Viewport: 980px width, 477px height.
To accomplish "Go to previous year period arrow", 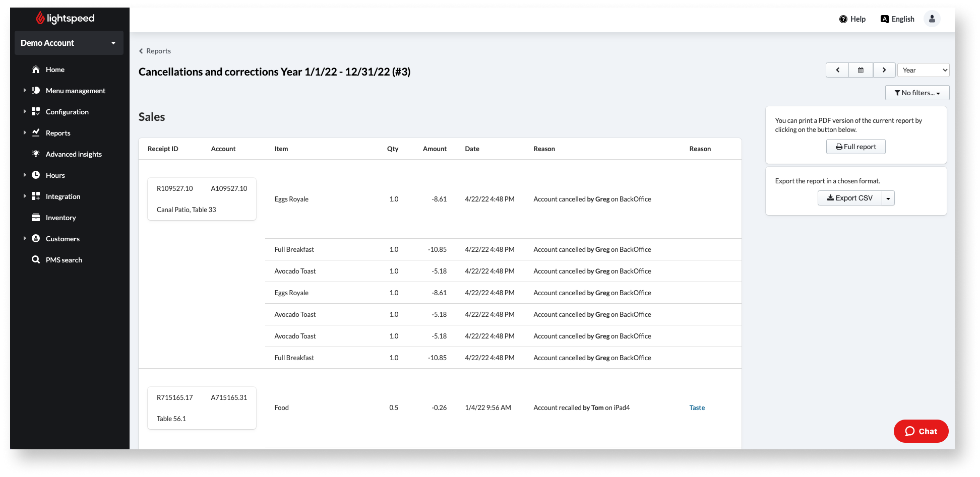I will tap(837, 70).
